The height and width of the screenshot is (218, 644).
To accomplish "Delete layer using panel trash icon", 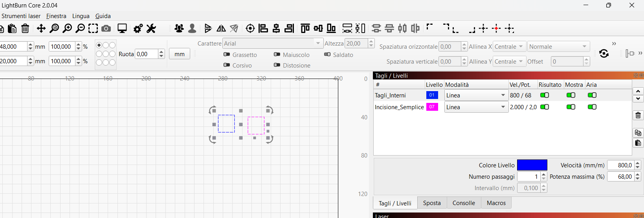I will tap(638, 115).
